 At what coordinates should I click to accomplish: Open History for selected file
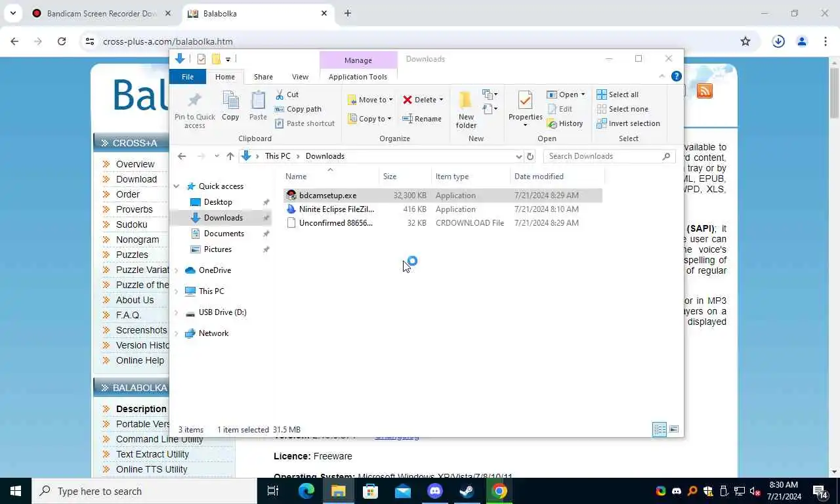(x=565, y=123)
